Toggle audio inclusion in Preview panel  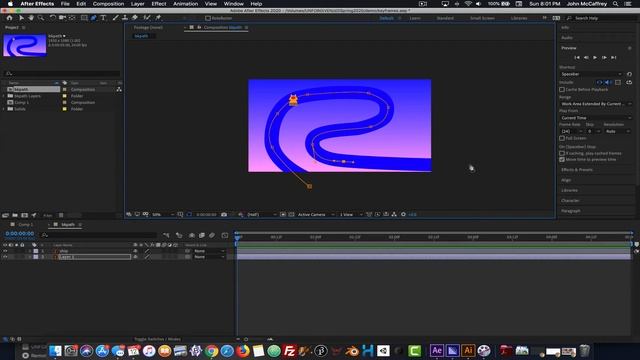(608, 82)
